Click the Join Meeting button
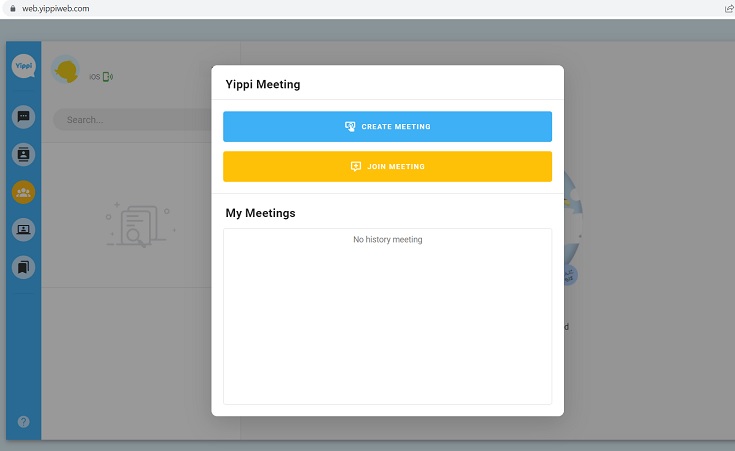This screenshot has width=735, height=451. (x=387, y=166)
